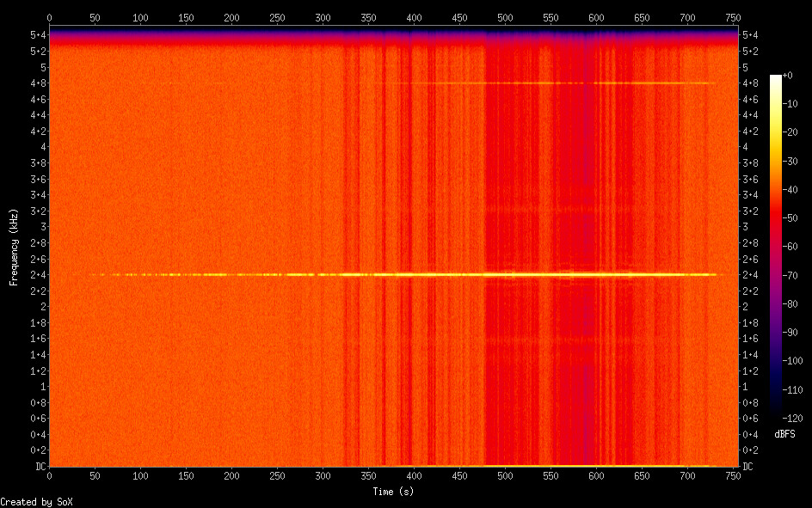Click the "Frequency (kHz)" axis title
The width and height of the screenshot is (812, 508).
[x=14, y=248]
